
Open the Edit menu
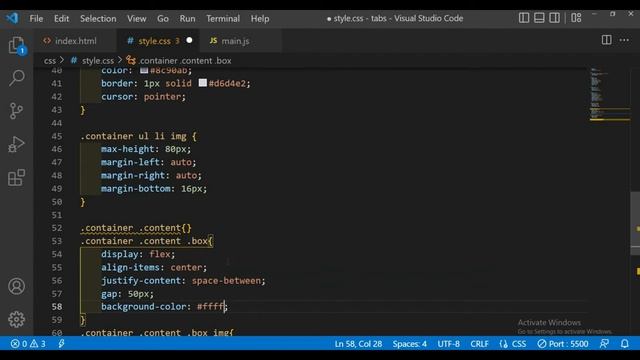(61, 18)
